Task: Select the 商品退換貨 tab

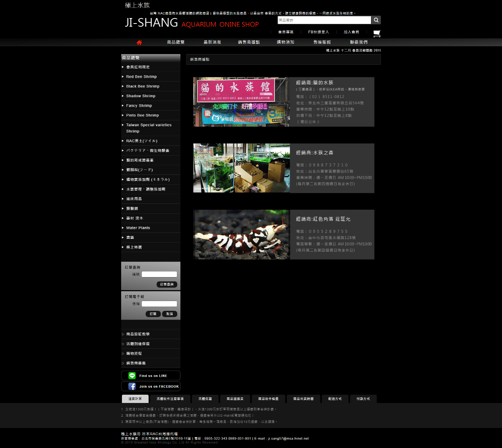Action: 235,399
